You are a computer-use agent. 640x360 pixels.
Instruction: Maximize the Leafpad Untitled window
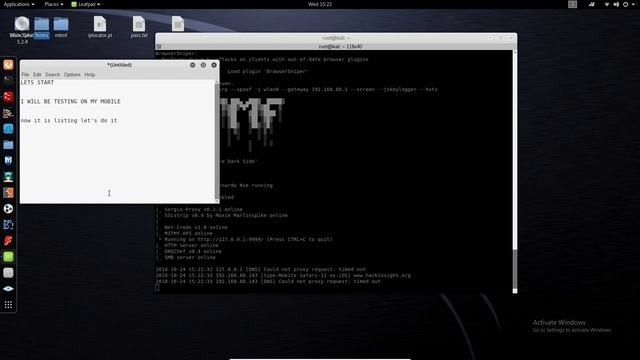pyautogui.click(x=203, y=65)
